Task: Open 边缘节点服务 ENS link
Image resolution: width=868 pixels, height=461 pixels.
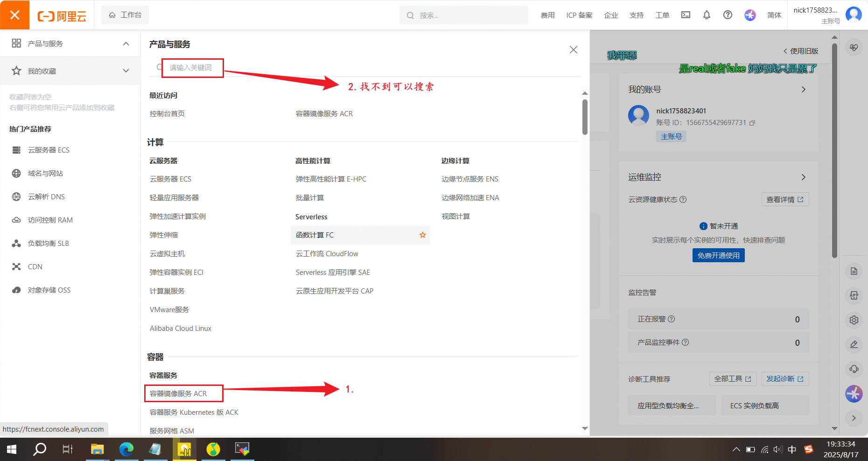Action: tap(470, 179)
